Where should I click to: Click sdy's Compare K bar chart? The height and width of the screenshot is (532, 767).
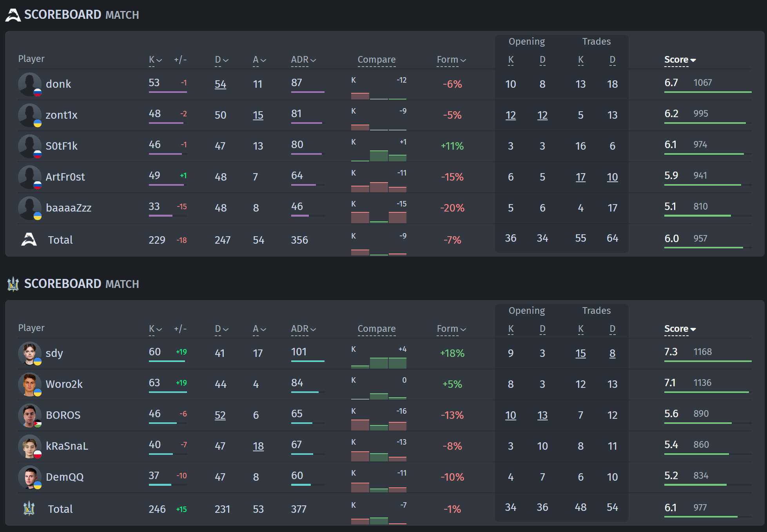tap(379, 357)
